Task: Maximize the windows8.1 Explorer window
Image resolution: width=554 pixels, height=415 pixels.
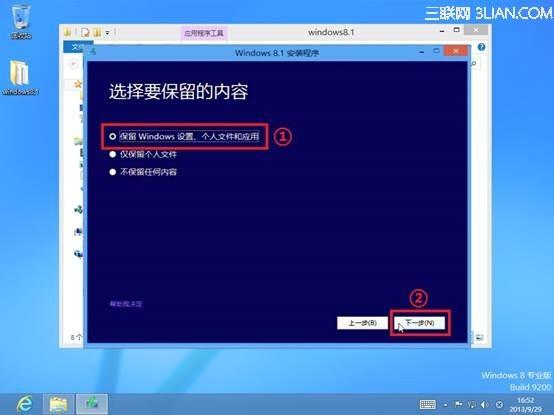Action: pos(456,30)
